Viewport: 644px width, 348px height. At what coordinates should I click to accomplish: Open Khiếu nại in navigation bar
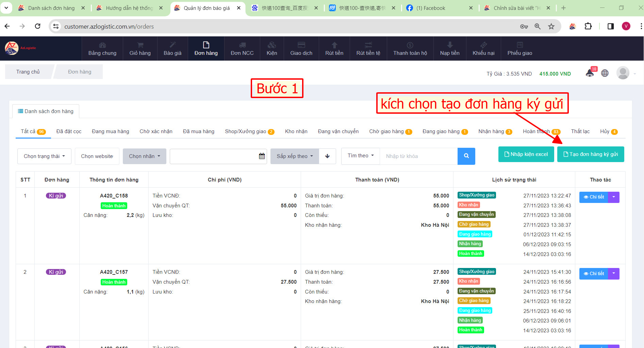click(483, 49)
